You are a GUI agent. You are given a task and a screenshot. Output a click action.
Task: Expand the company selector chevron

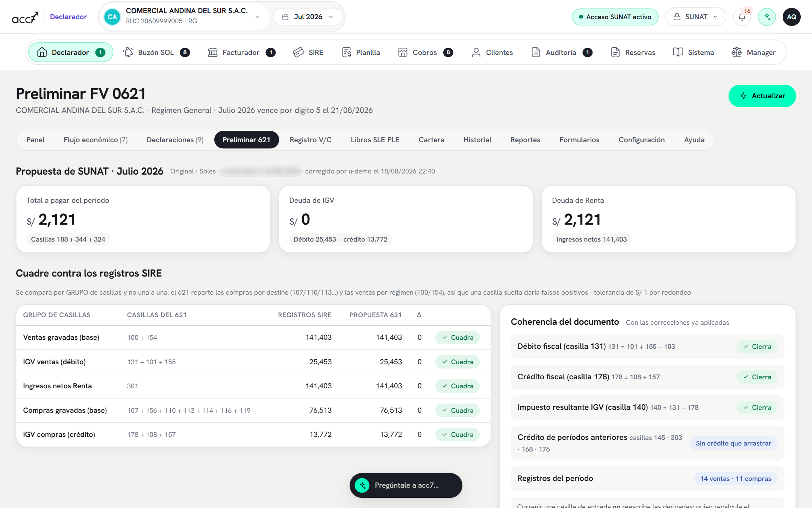pos(257,17)
